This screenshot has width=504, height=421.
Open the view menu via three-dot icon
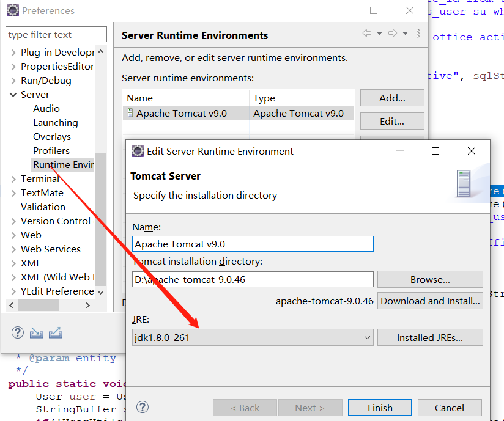[x=418, y=33]
